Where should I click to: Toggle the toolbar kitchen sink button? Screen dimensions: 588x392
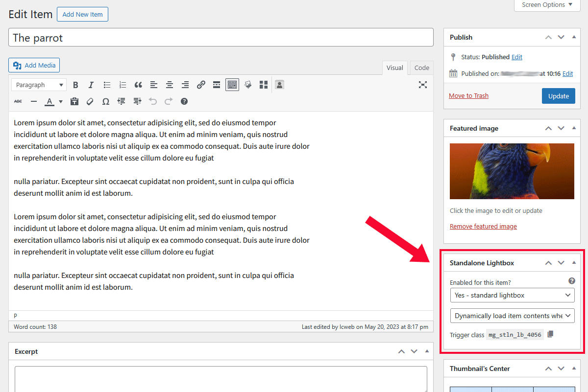pos(232,85)
